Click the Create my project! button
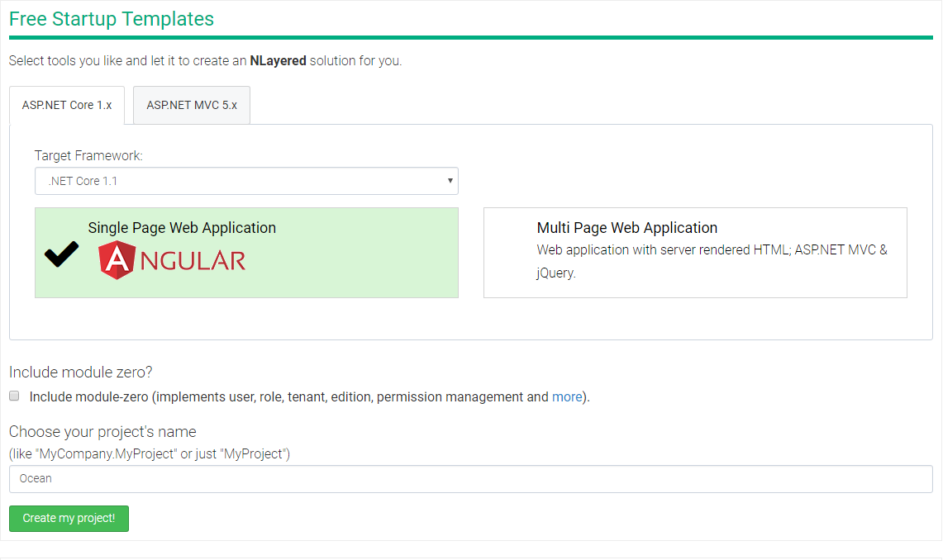The image size is (943, 560). click(x=69, y=519)
